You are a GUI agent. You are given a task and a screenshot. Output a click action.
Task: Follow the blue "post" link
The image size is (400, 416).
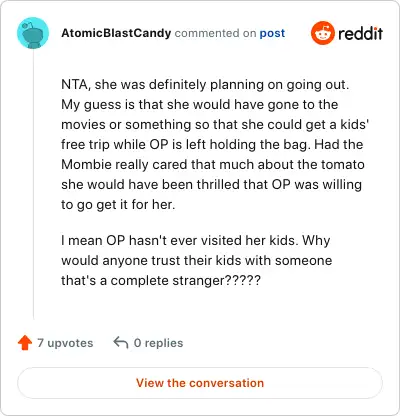(x=272, y=33)
